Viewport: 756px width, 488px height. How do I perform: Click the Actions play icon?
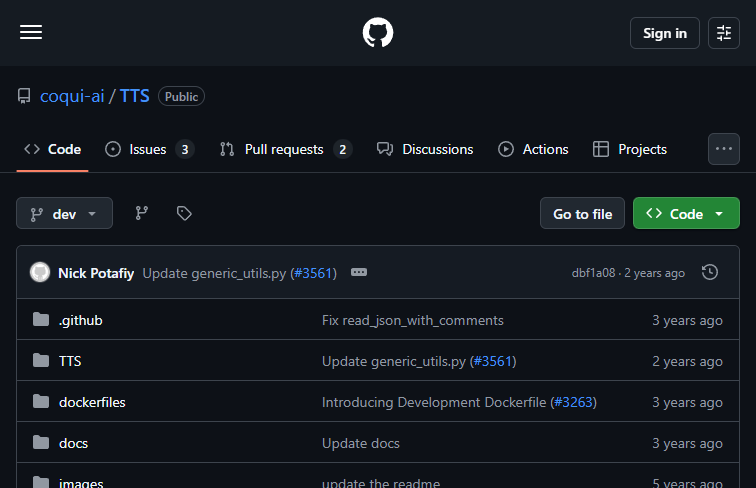coord(506,149)
